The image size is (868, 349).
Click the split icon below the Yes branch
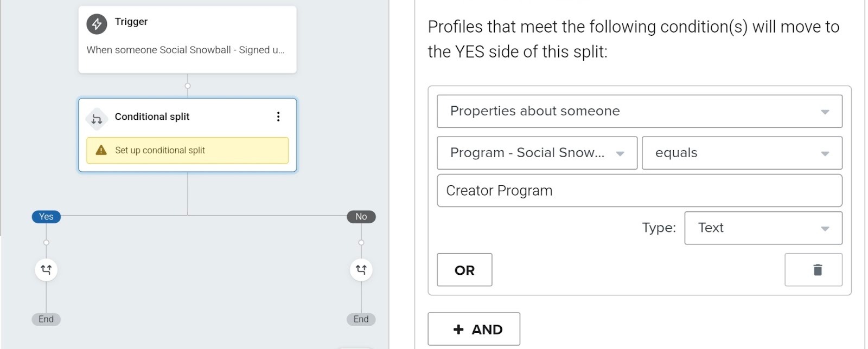(46, 269)
